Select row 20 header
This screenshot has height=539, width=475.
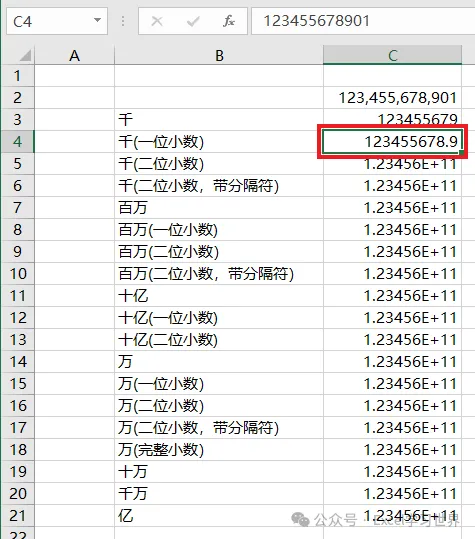pos(18,494)
